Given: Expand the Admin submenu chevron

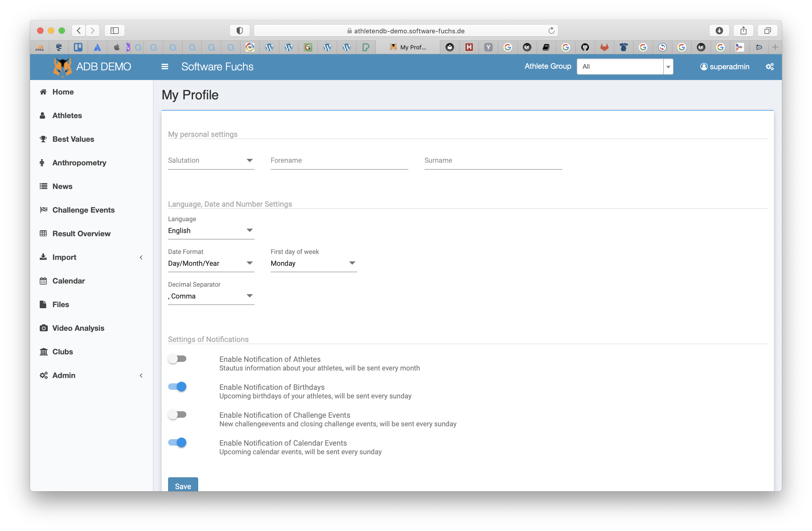Looking at the screenshot, I should [x=141, y=376].
